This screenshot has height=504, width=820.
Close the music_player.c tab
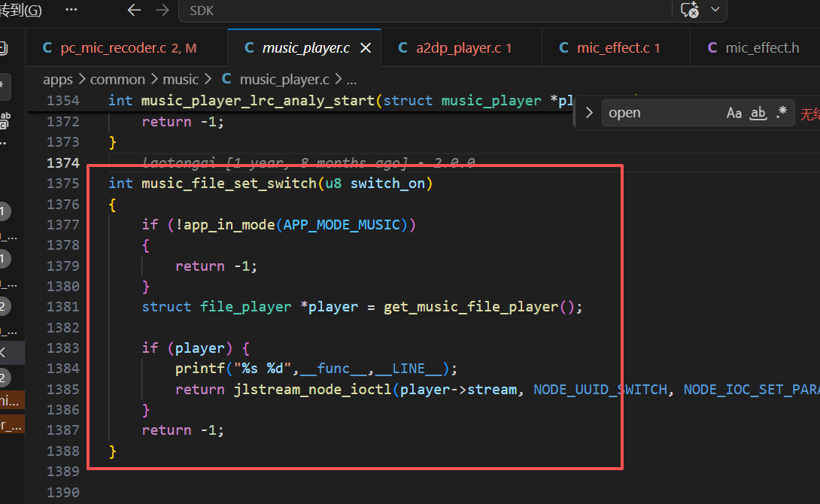coord(366,48)
